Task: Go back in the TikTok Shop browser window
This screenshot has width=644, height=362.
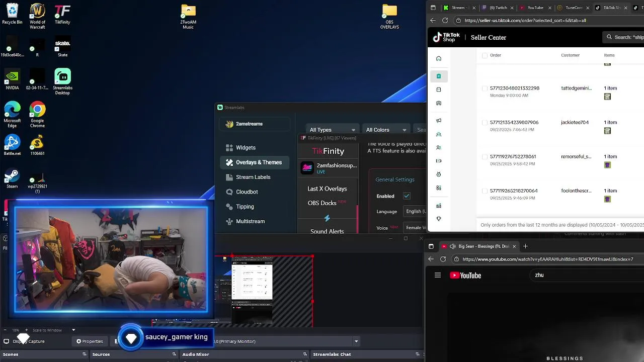Action: click(433, 21)
